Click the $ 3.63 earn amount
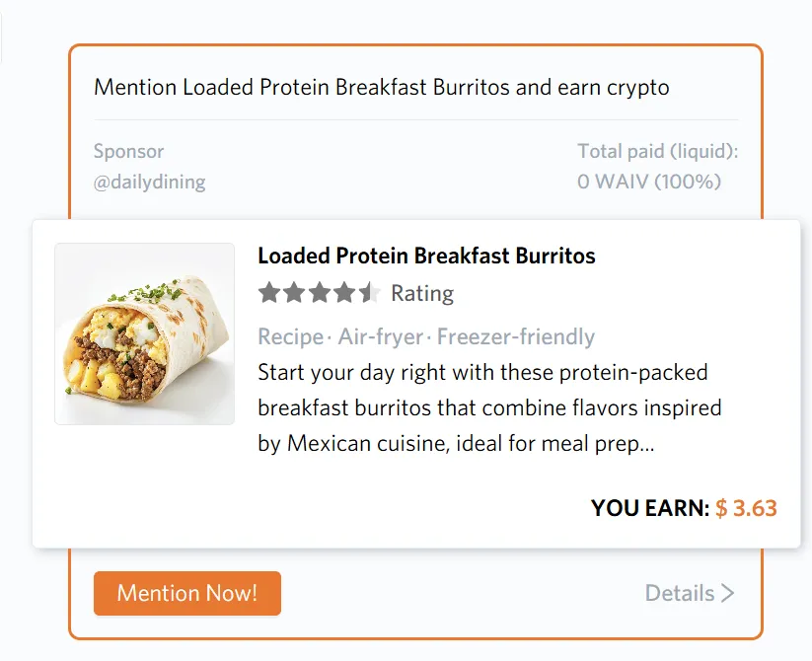This screenshot has height=661, width=812. (x=746, y=508)
